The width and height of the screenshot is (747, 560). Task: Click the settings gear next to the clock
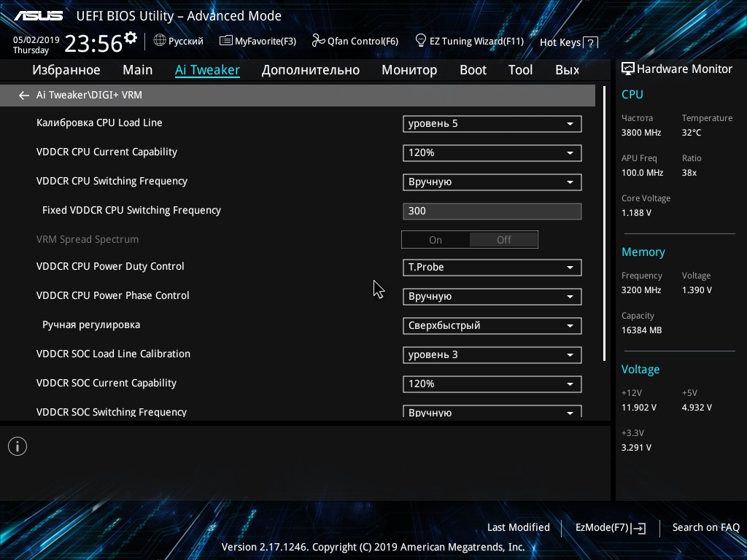pos(131,38)
